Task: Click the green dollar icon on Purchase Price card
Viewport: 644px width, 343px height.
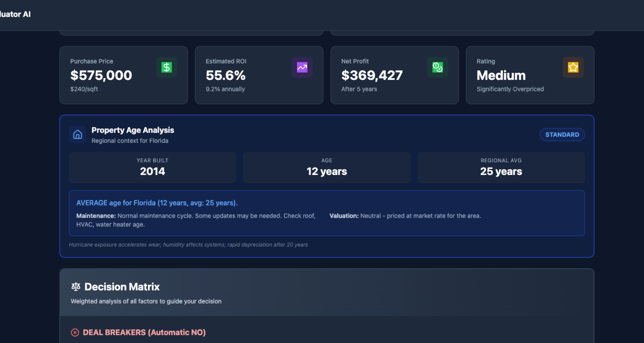Action: point(167,67)
